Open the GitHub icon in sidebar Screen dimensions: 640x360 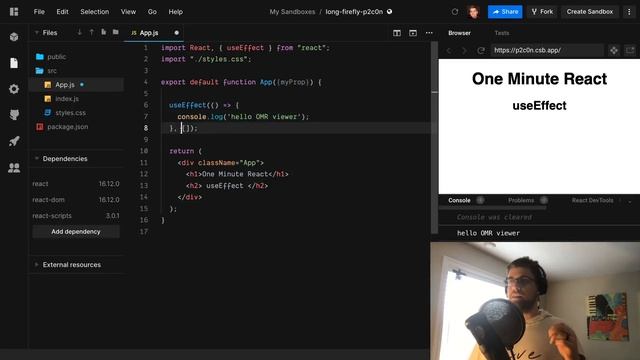(x=14, y=115)
